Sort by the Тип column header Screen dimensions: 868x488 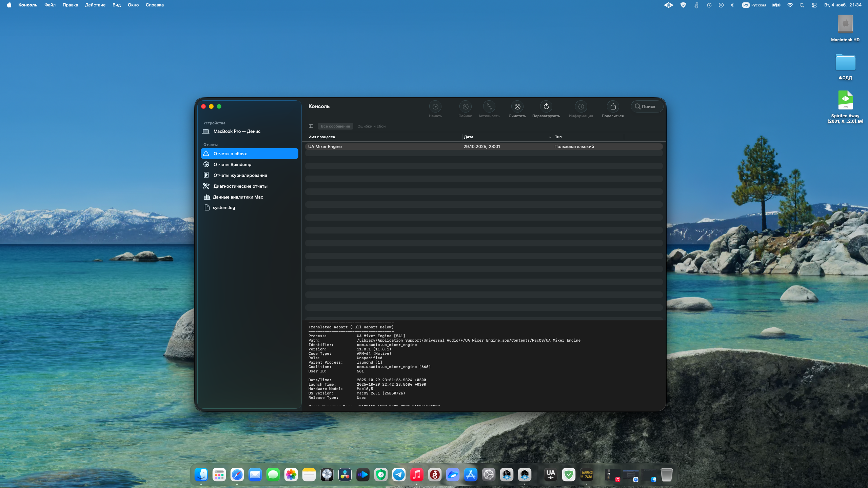click(558, 137)
